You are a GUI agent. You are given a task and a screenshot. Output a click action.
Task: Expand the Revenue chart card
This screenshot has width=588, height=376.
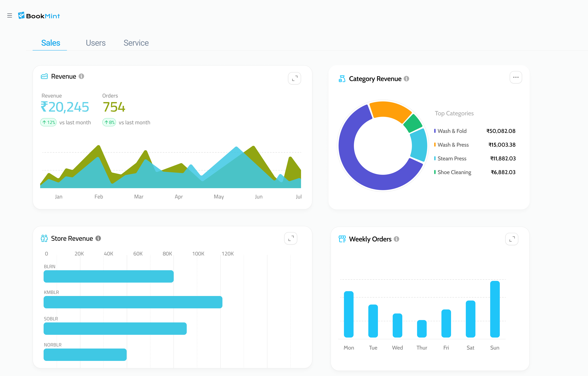point(295,78)
